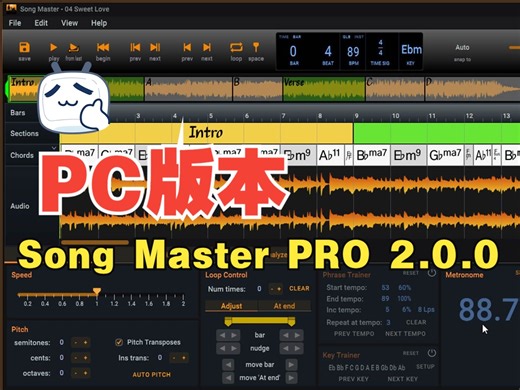Image resolution: width=520 pixels, height=390 pixels.
Task: Click bar number 12 on ruler
Action: coord(469,116)
